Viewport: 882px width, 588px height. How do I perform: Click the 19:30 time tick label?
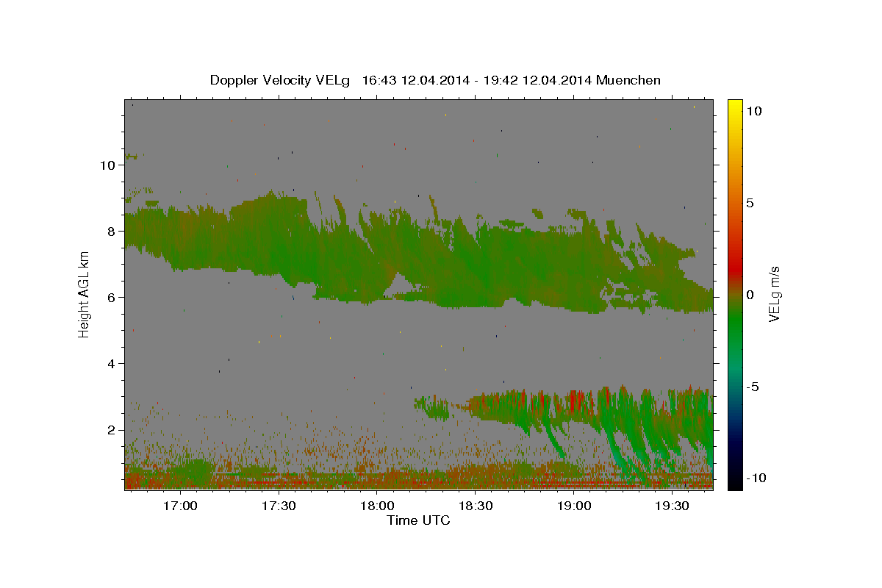[x=673, y=506]
